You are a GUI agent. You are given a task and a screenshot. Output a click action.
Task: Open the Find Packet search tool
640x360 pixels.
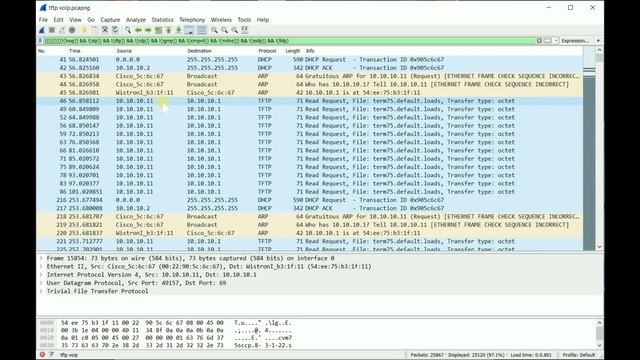(128, 30)
